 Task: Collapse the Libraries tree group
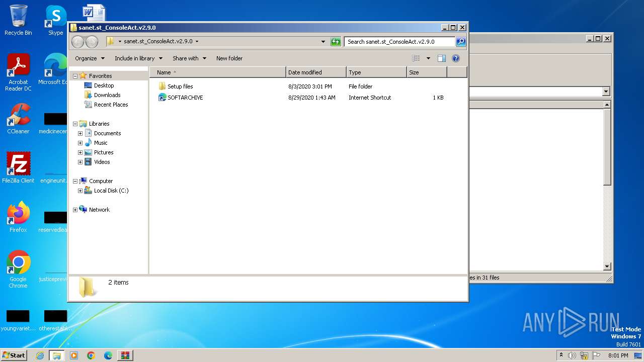75,124
